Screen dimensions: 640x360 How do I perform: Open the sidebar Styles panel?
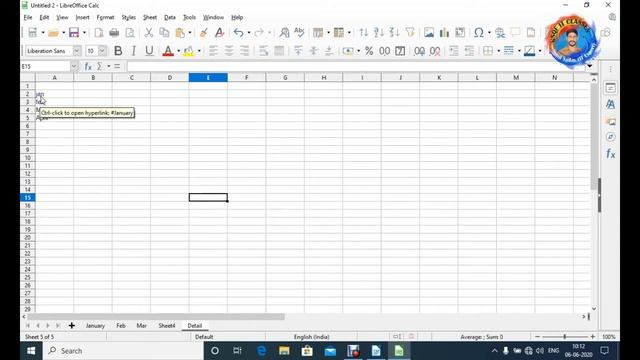click(x=611, y=104)
